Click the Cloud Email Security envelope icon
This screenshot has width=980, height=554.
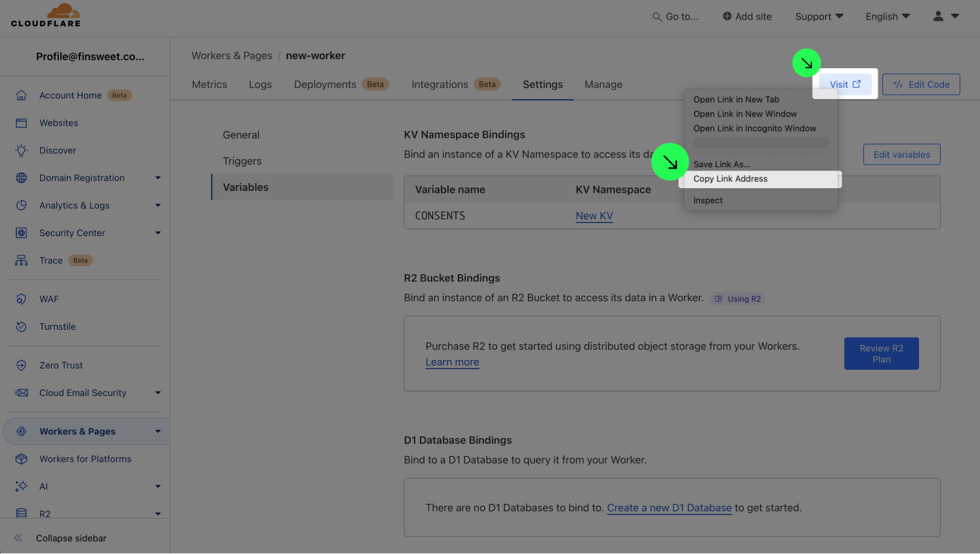click(22, 393)
